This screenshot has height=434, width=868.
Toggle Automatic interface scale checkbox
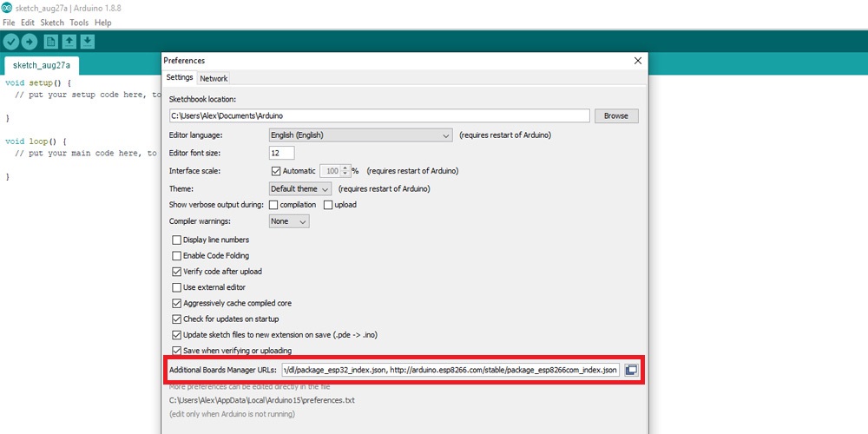[x=276, y=171]
